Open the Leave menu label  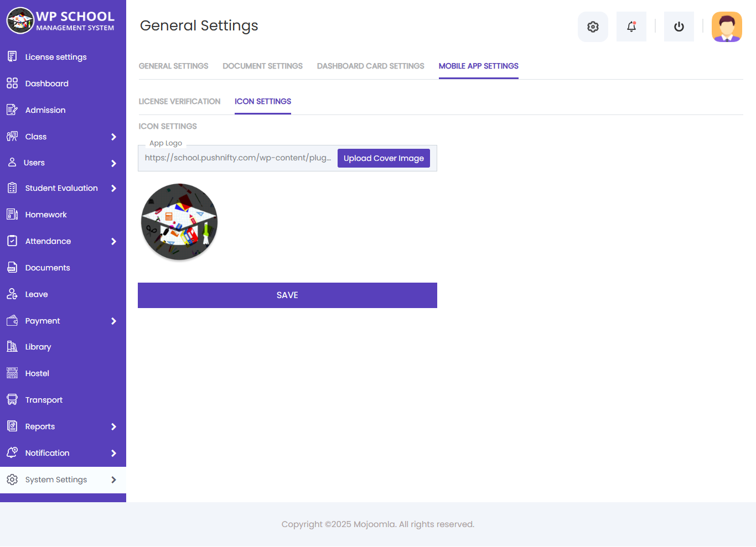click(x=37, y=294)
